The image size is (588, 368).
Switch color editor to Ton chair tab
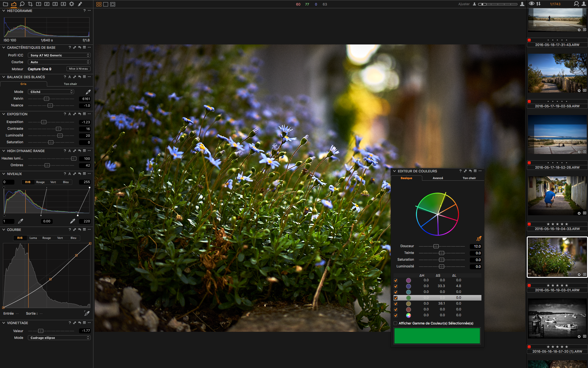[x=469, y=178]
